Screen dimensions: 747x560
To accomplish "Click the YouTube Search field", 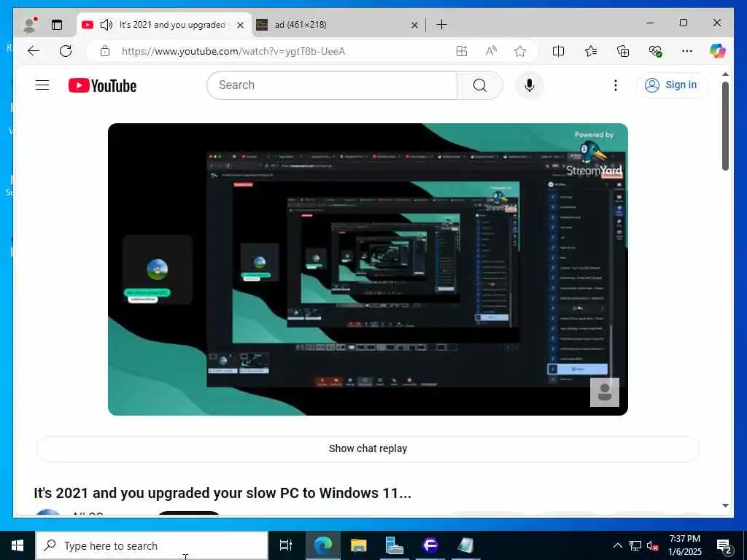I will [x=332, y=85].
